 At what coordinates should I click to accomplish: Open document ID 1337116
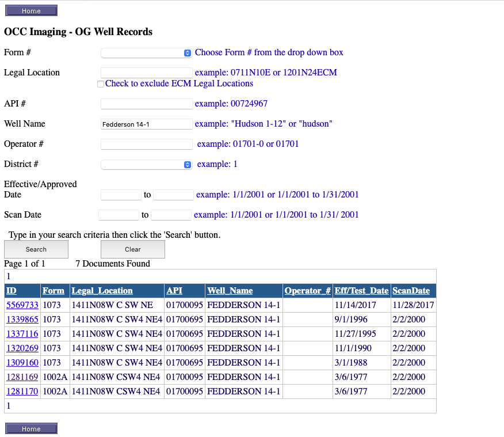point(22,334)
